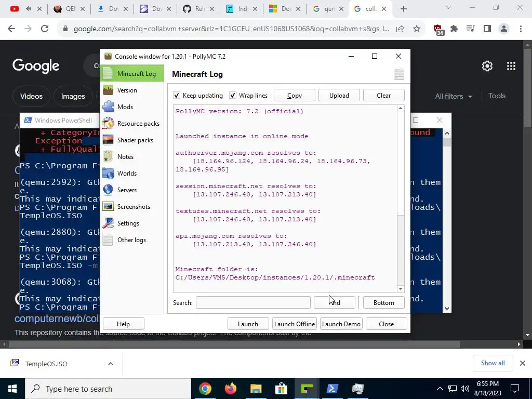Image resolution: width=532 pixels, height=399 pixels.
Task: Launch the 1.20.1 instance
Action: (248, 324)
